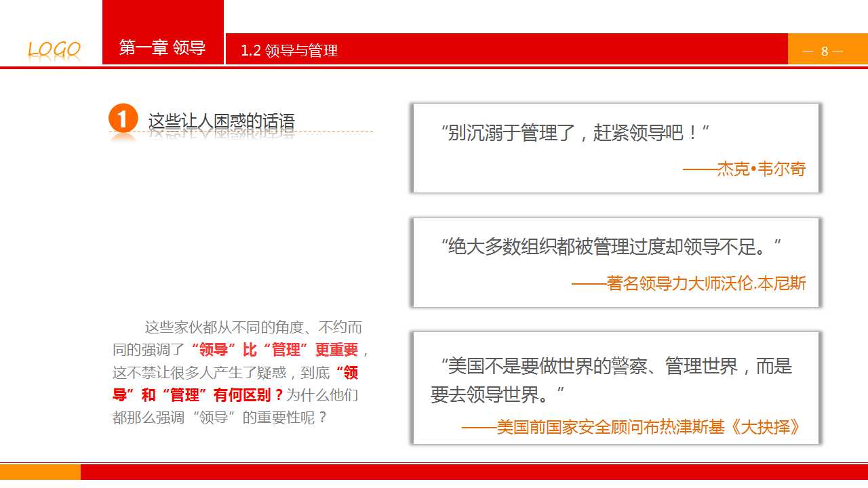Click the orange square in bottom left corner
868x488 pixels.
pyautogui.click(x=39, y=470)
